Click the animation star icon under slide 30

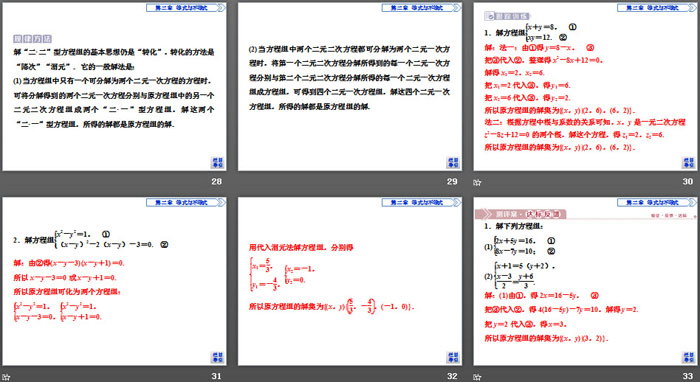[477, 182]
